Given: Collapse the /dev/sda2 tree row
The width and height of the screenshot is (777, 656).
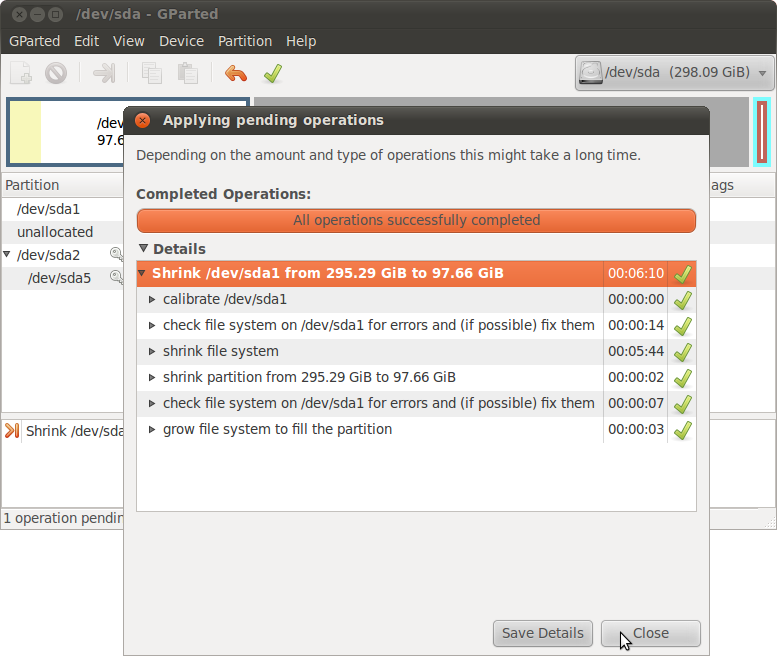Looking at the screenshot, I should 7,254.
